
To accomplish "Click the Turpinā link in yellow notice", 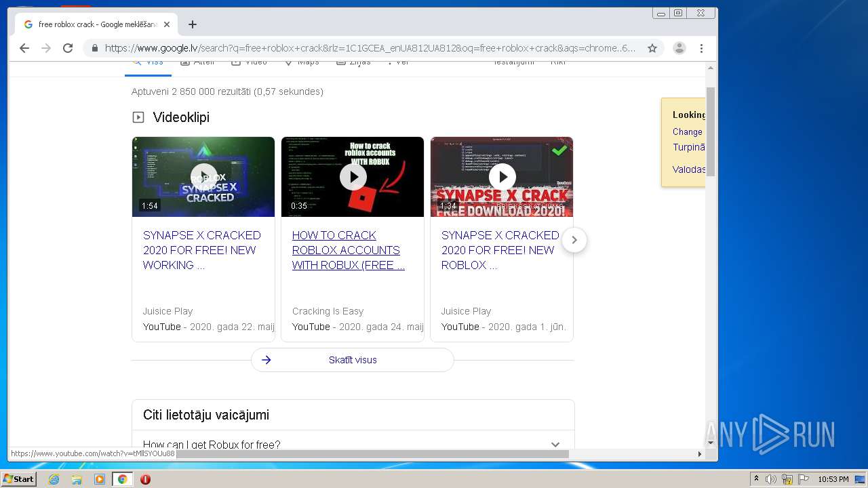I will click(x=689, y=147).
